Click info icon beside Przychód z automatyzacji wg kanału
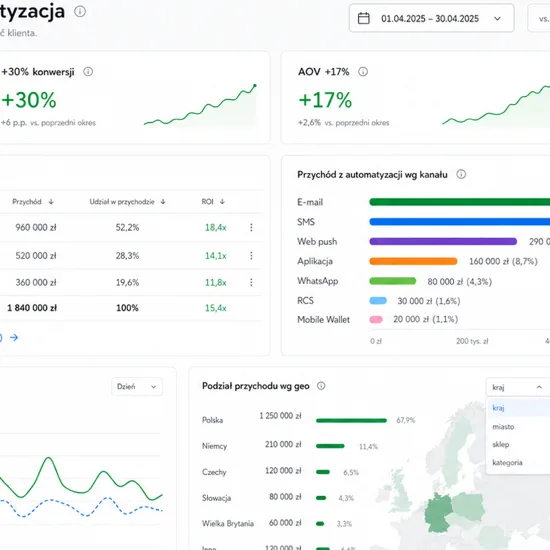Viewport: 550px width, 550px height. click(x=461, y=174)
